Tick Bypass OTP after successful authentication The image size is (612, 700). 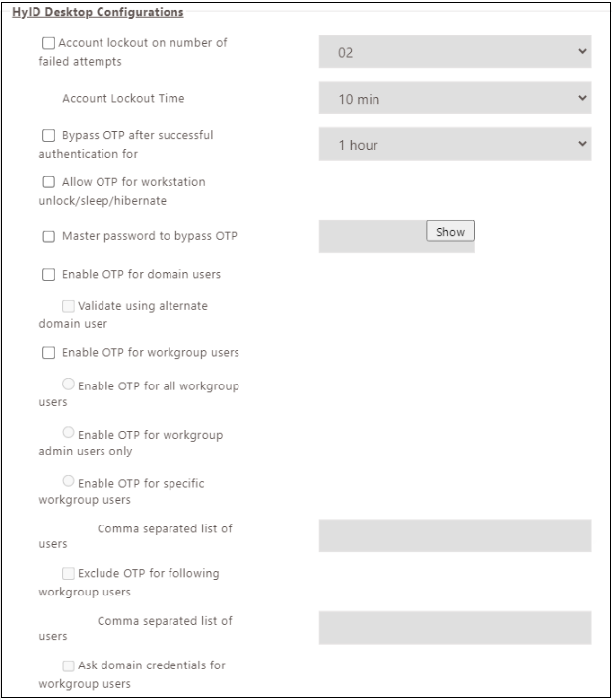[x=49, y=135]
